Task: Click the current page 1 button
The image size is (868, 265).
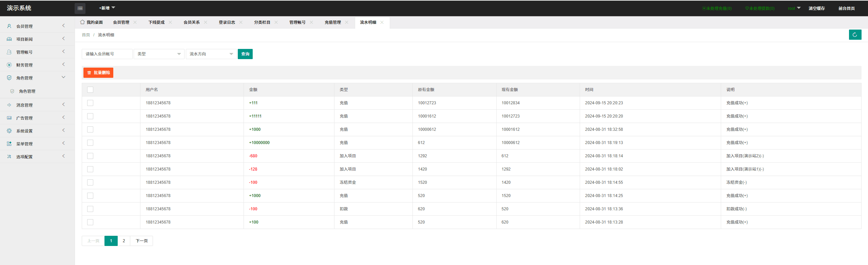Action: (111, 241)
